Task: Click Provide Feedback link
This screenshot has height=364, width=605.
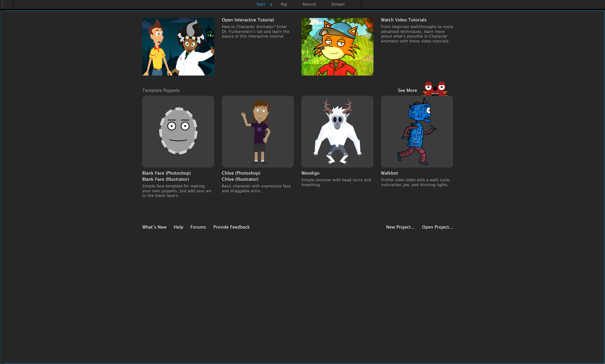Action: 231,227
